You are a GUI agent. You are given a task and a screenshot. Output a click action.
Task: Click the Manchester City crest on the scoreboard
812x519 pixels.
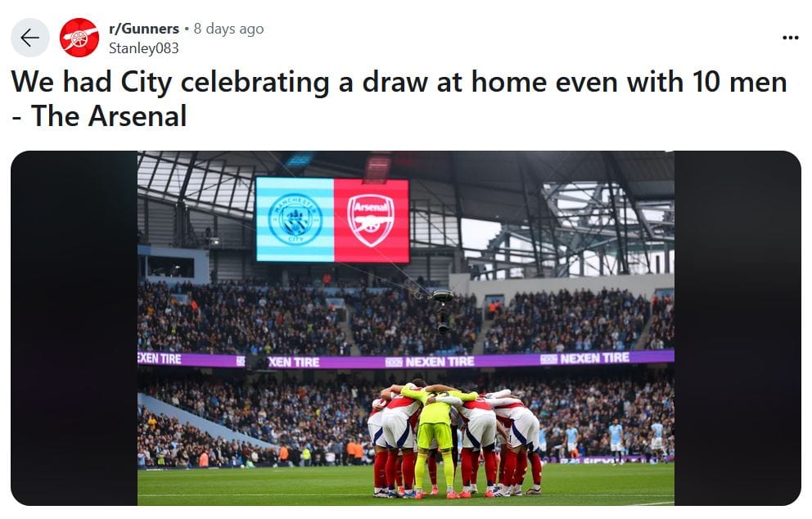tap(295, 219)
